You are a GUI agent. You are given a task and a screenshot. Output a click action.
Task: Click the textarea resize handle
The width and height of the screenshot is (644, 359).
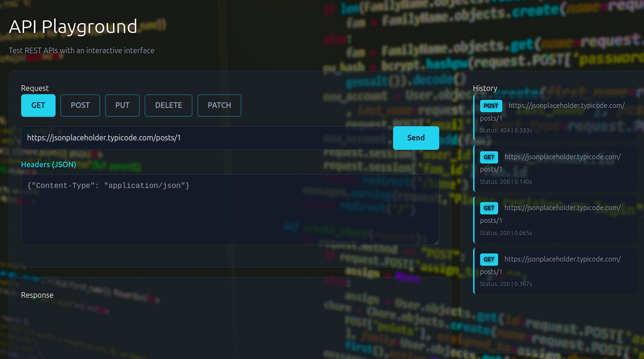[436, 242]
